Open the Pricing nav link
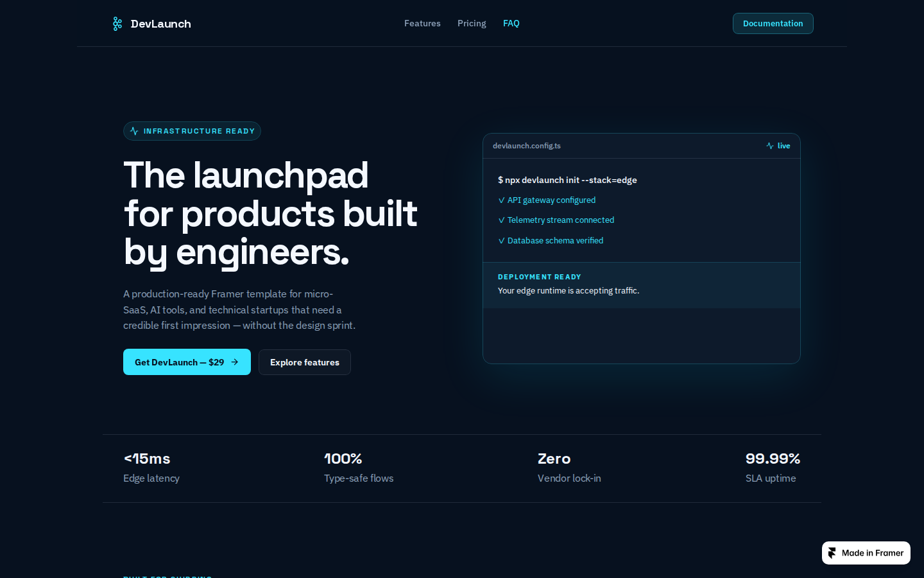This screenshot has height=578, width=924. coord(472,23)
